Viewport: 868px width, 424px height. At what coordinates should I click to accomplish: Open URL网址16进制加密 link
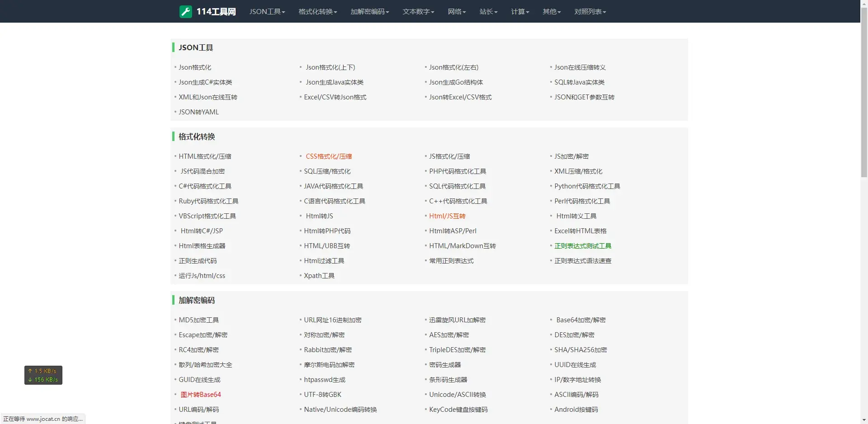point(333,320)
